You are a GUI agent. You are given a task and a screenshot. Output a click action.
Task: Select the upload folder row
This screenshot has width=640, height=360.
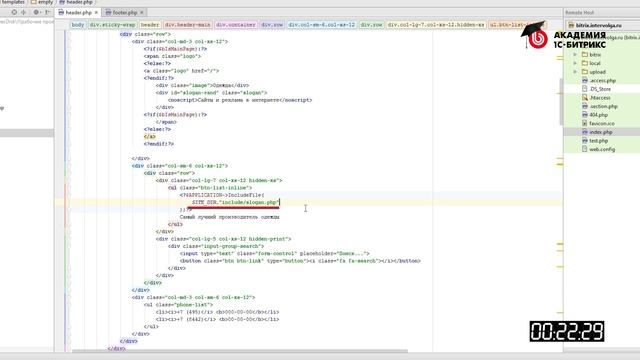[602, 72]
